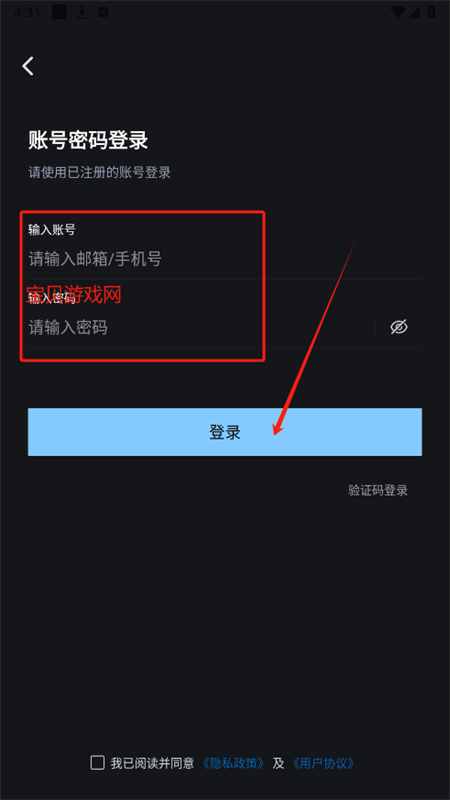This screenshot has height=800, width=450.
Task: Tap the cellular signal icon in status bar
Action: coord(414,12)
